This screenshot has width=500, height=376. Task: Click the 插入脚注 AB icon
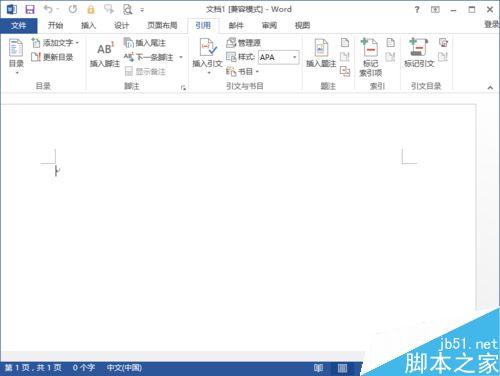(x=105, y=54)
